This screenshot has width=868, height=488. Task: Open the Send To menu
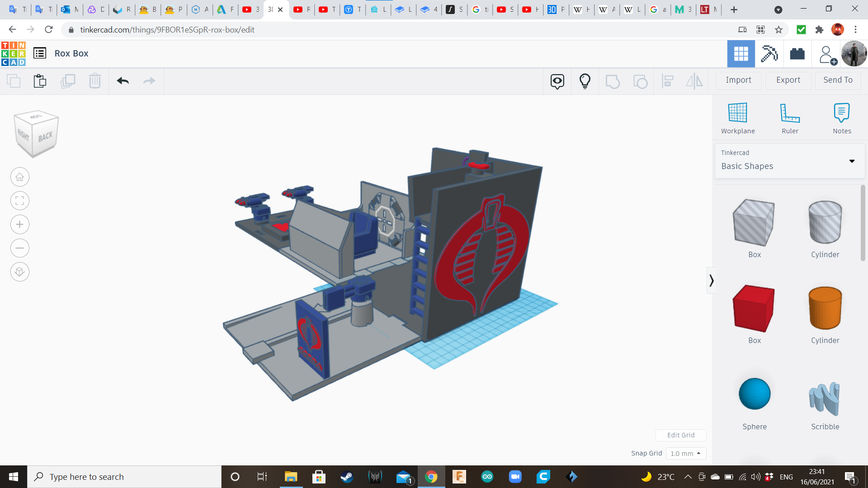pos(838,80)
